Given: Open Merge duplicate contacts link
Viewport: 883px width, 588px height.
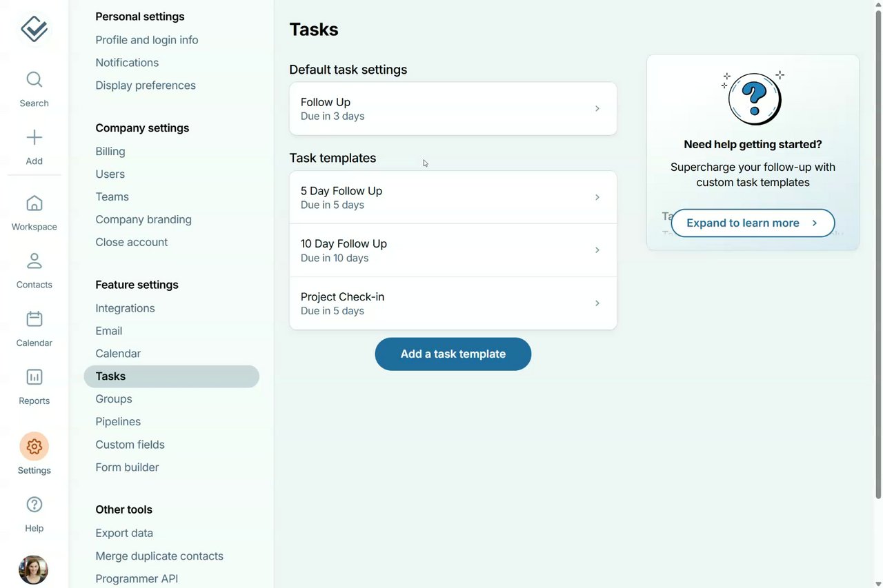Looking at the screenshot, I should click(x=159, y=556).
